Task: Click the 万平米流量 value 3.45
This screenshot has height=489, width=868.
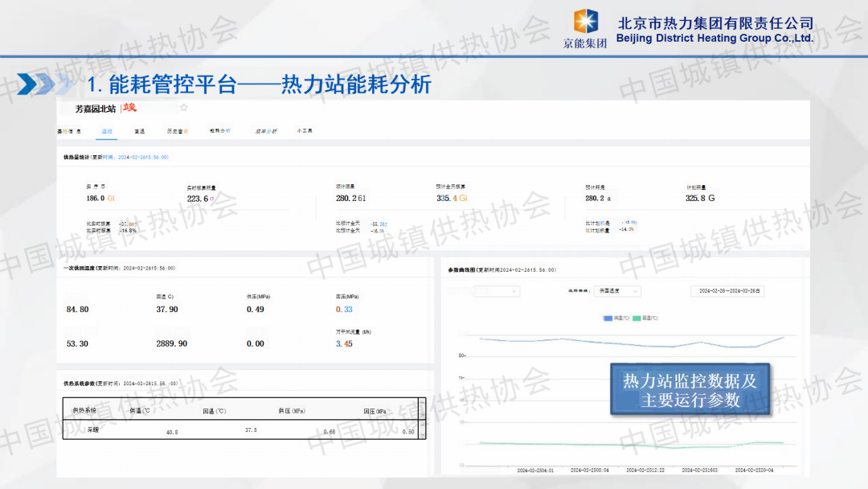Action: 344,343
